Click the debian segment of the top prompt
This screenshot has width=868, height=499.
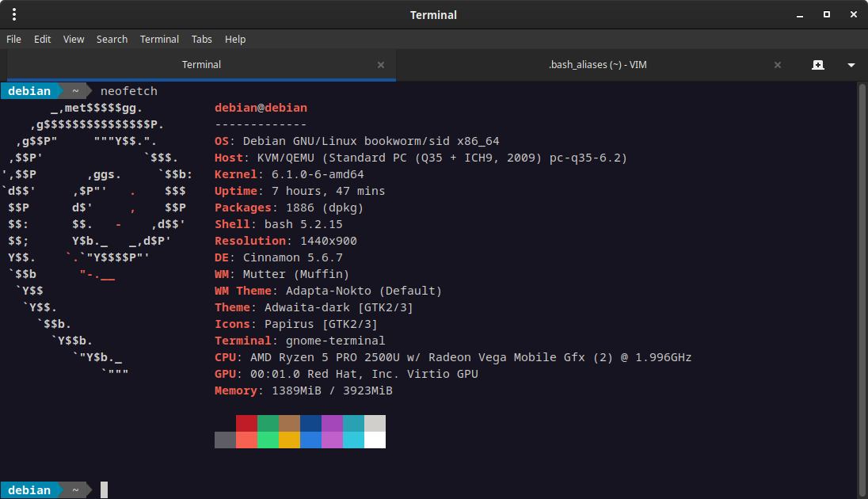29,91
